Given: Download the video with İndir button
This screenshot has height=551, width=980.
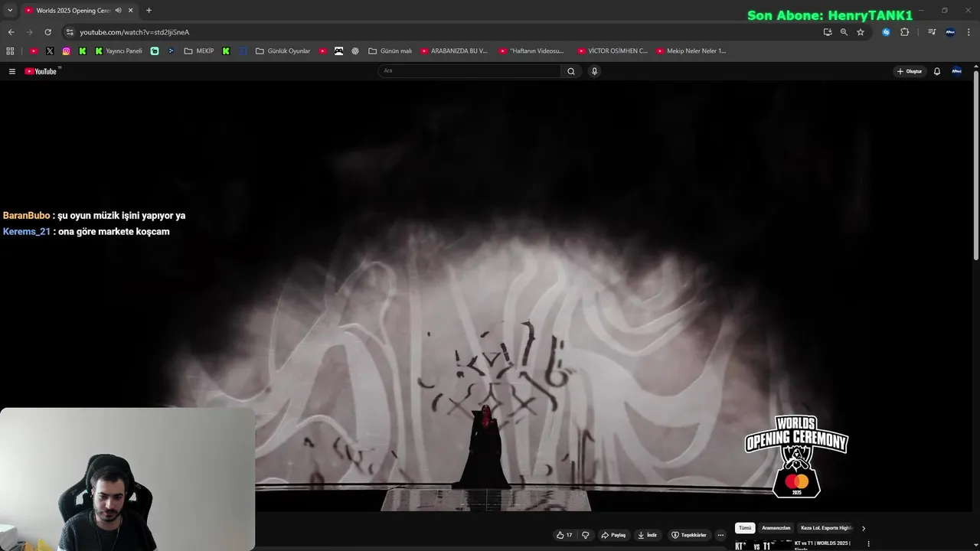Looking at the screenshot, I should pyautogui.click(x=648, y=535).
